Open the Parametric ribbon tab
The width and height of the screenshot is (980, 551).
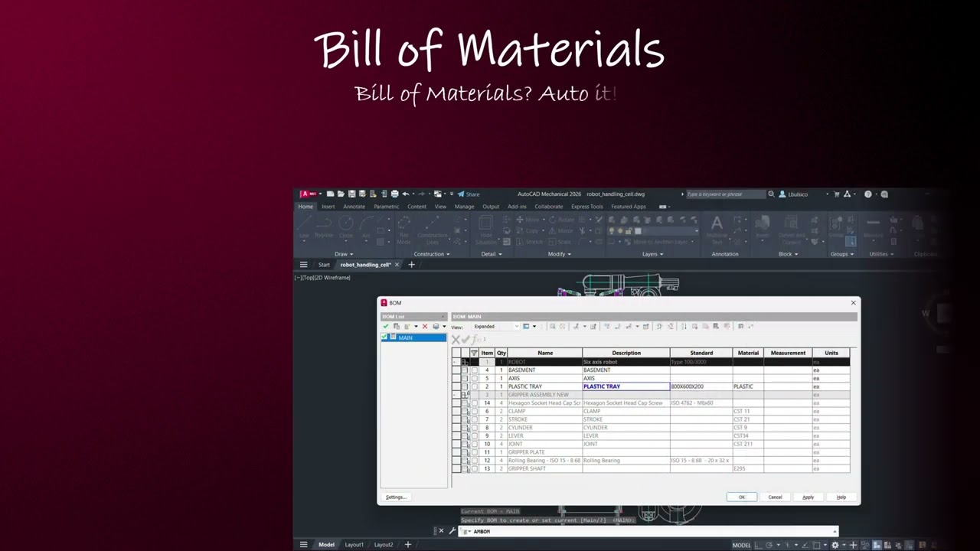pos(386,207)
